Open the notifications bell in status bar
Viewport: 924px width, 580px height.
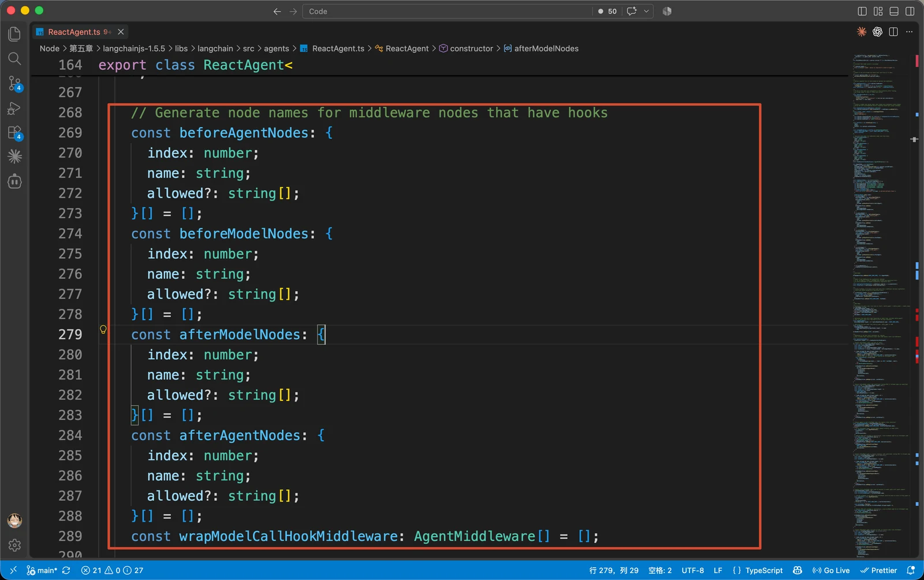(911, 570)
